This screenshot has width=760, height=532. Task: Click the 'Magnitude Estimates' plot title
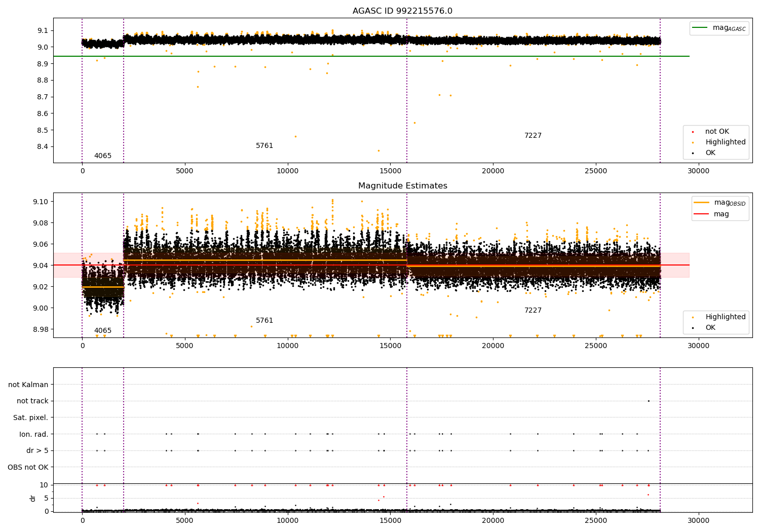[x=402, y=186]
